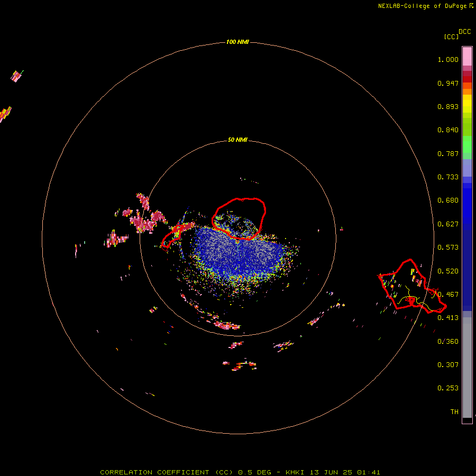476x476 pixels.
Task: Click the 0.947 scale value
Action: 448,83
